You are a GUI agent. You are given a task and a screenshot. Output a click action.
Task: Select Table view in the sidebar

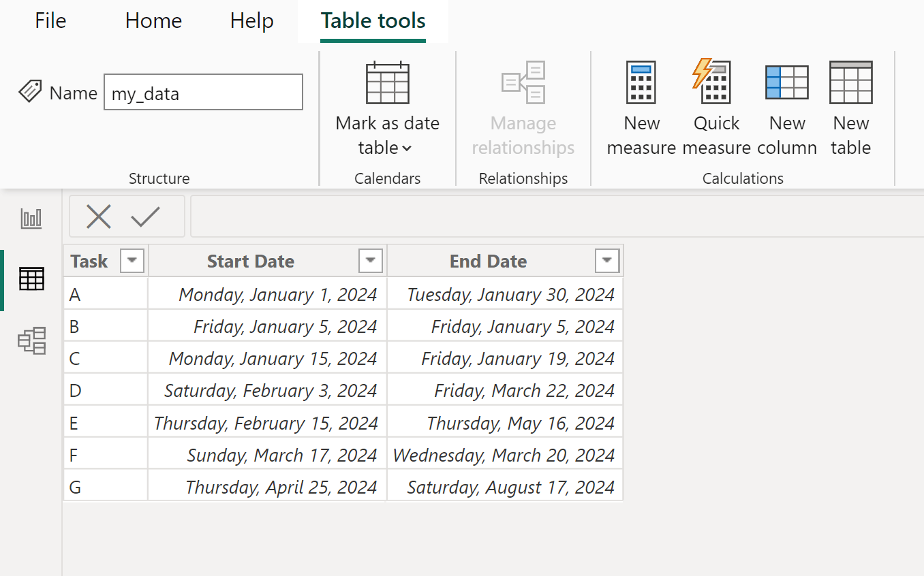coord(31,279)
